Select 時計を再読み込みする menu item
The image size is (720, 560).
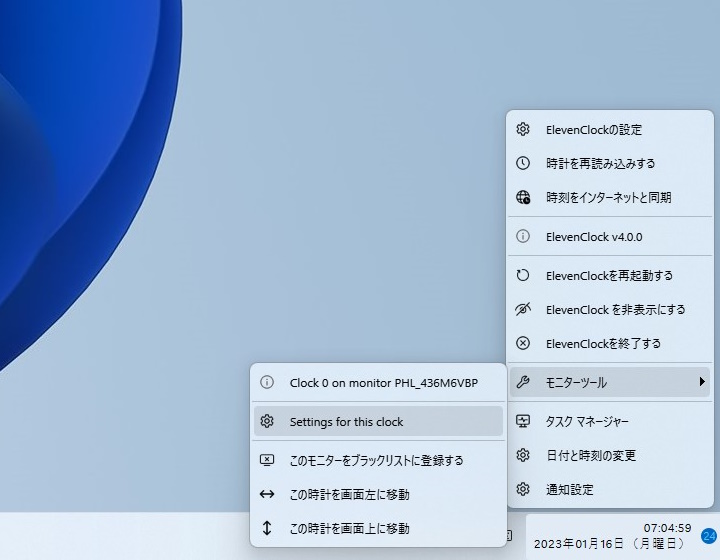[610, 163]
